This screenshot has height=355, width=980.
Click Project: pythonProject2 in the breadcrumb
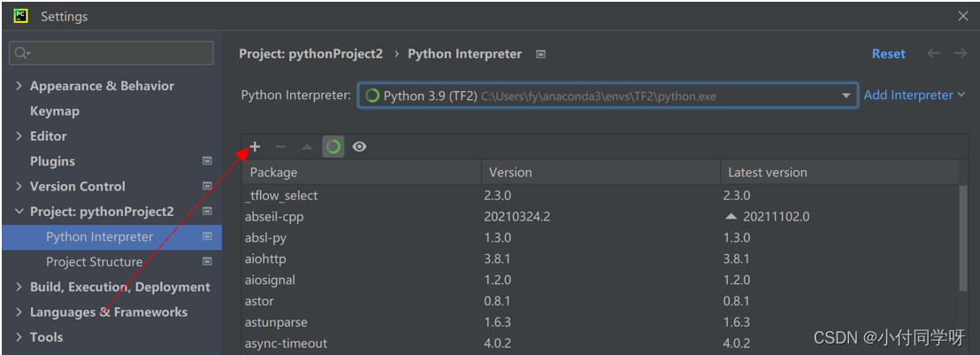point(310,54)
